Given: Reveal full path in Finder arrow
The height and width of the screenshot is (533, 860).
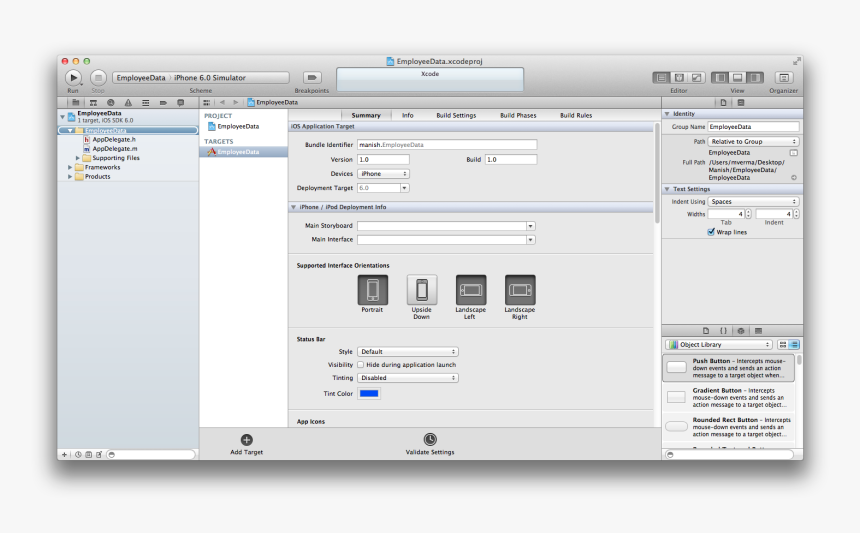Looking at the screenshot, I should 794,178.
